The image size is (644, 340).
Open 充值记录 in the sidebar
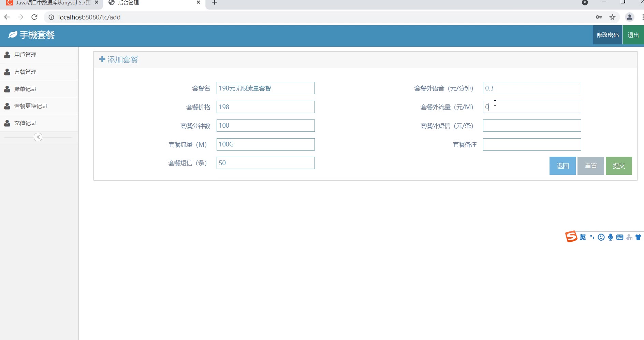coord(39,123)
